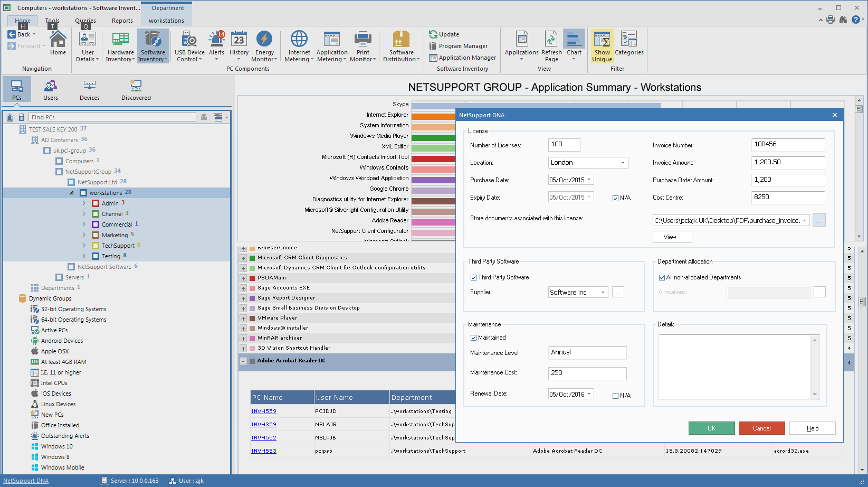868x487 pixels.
Task: Toggle the Expiry Date N/A checkbox
Action: 615,198
